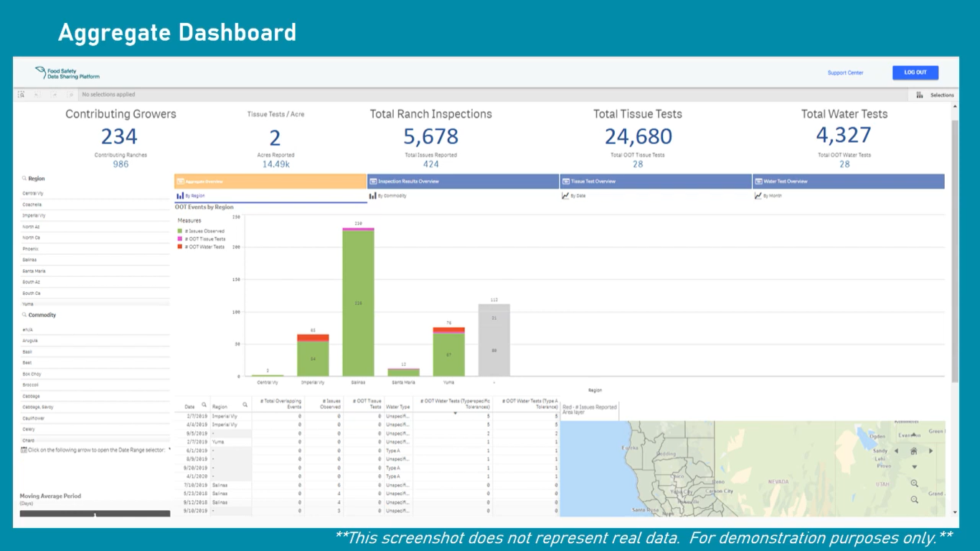The width and height of the screenshot is (980, 551).
Task: Open the Selections tool panel
Action: coord(935,95)
